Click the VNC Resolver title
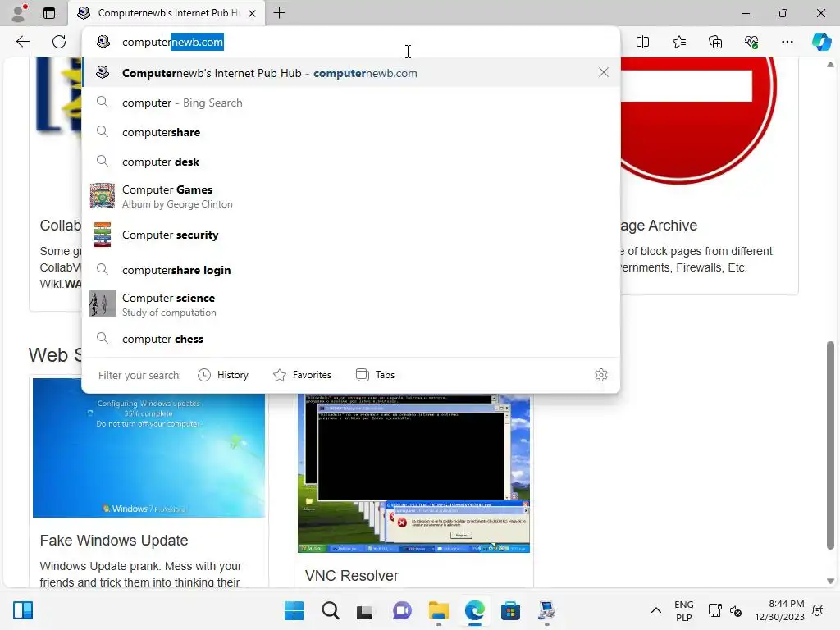Image resolution: width=840 pixels, height=630 pixels. pos(352,575)
